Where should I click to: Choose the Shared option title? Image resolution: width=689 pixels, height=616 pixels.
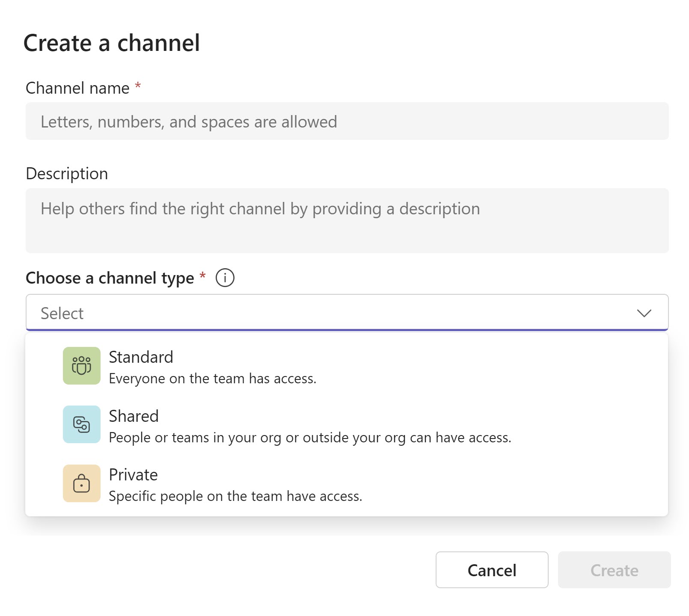(x=134, y=416)
